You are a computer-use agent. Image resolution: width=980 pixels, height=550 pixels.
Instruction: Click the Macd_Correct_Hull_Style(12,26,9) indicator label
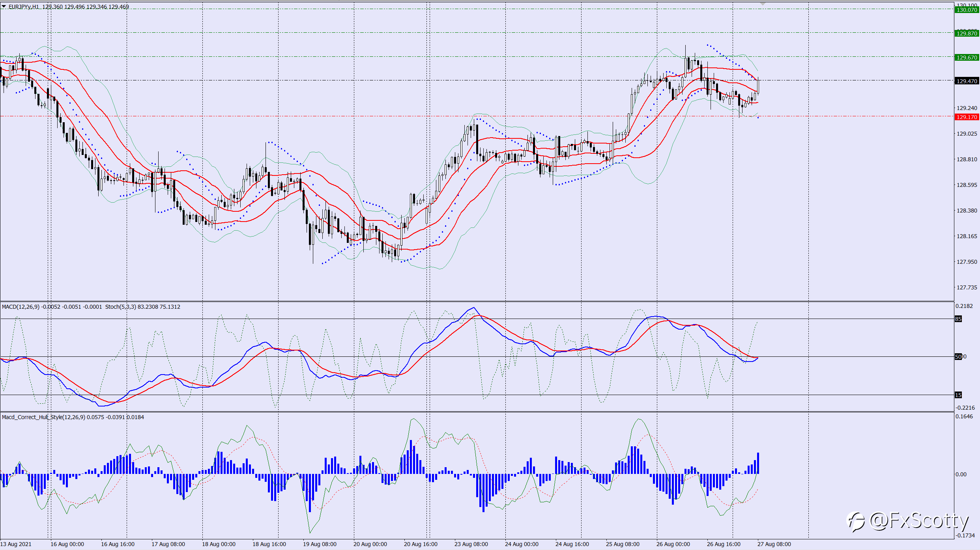pyautogui.click(x=43, y=417)
